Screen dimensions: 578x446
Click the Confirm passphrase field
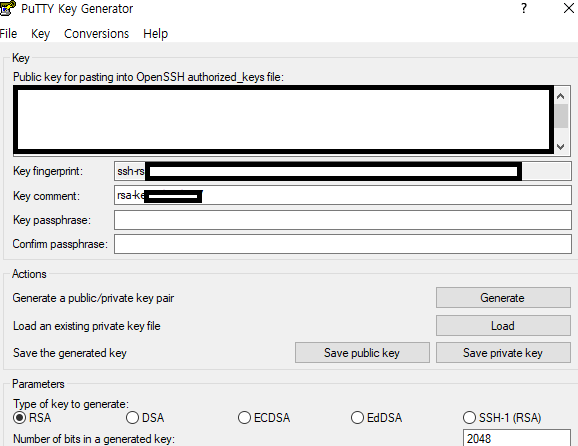[343, 244]
